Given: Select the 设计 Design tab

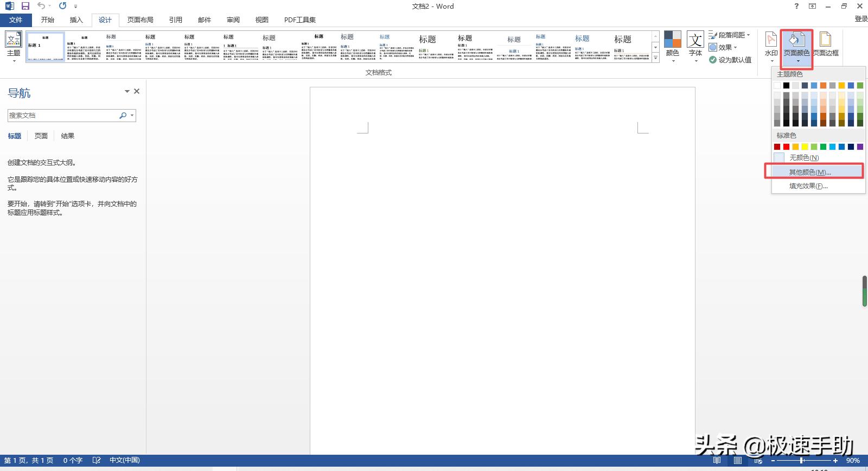Looking at the screenshot, I should (105, 20).
